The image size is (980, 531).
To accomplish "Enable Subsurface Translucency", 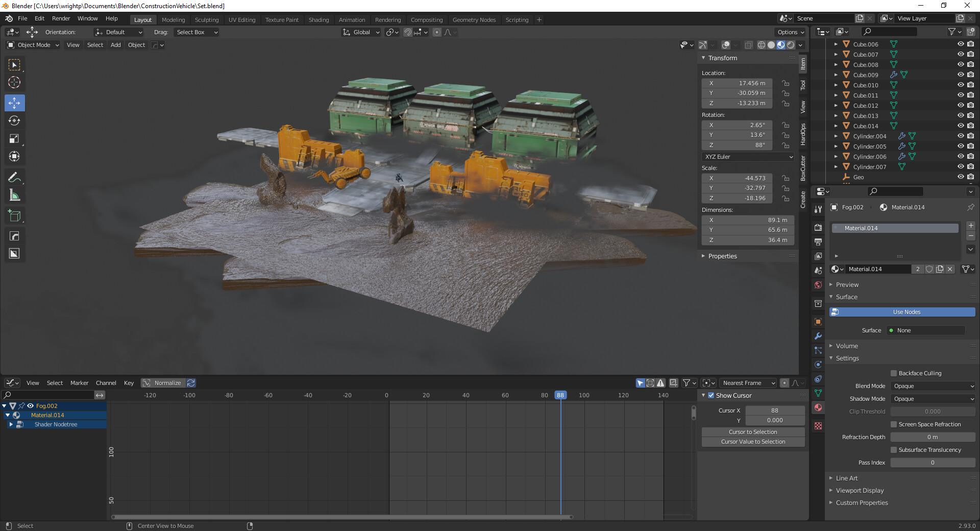I will pos(894,450).
